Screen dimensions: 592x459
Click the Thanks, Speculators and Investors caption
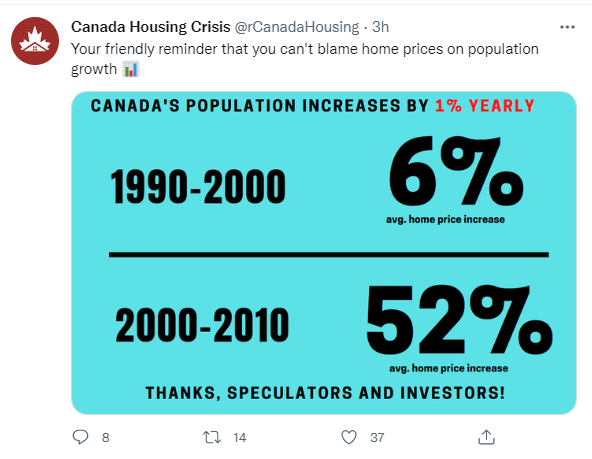tap(325, 393)
